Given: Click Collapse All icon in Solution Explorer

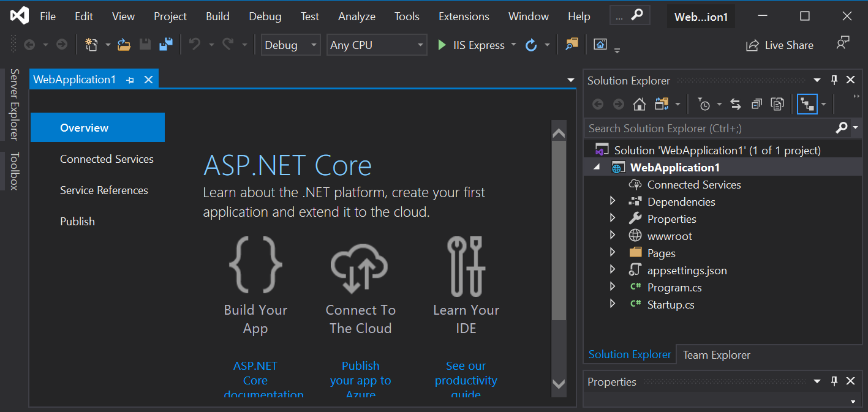Looking at the screenshot, I should (x=757, y=105).
